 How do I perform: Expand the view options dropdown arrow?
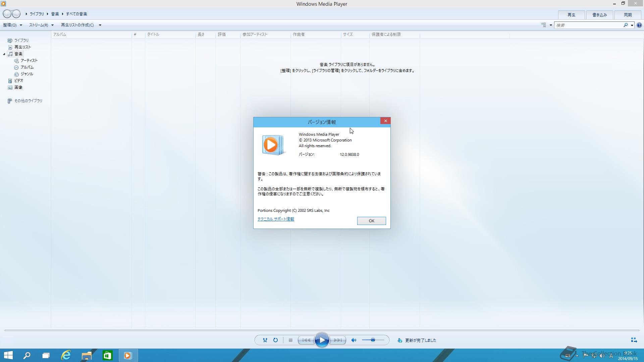click(x=551, y=25)
